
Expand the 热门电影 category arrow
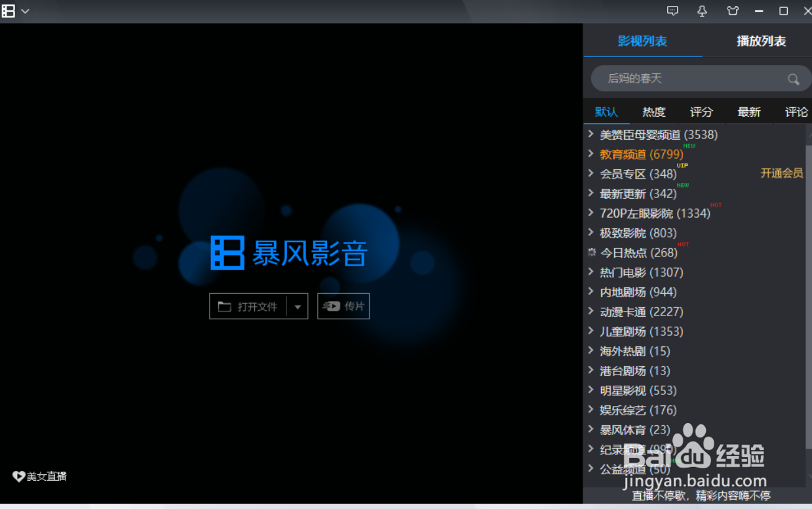click(591, 272)
